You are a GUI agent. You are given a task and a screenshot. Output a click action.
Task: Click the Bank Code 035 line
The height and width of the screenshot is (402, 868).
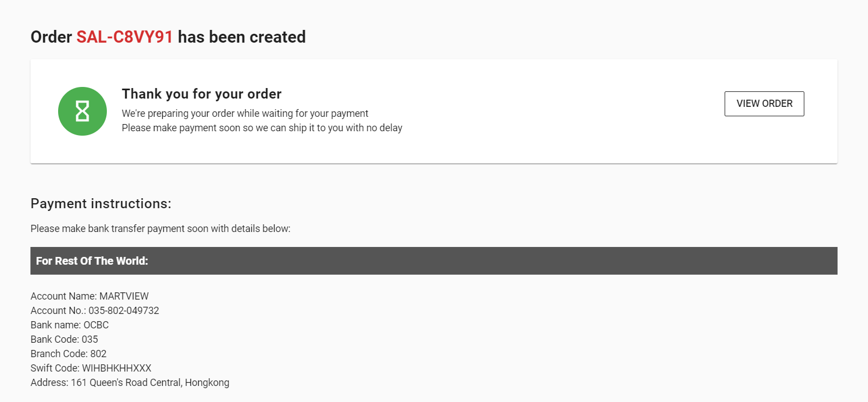pos(64,339)
